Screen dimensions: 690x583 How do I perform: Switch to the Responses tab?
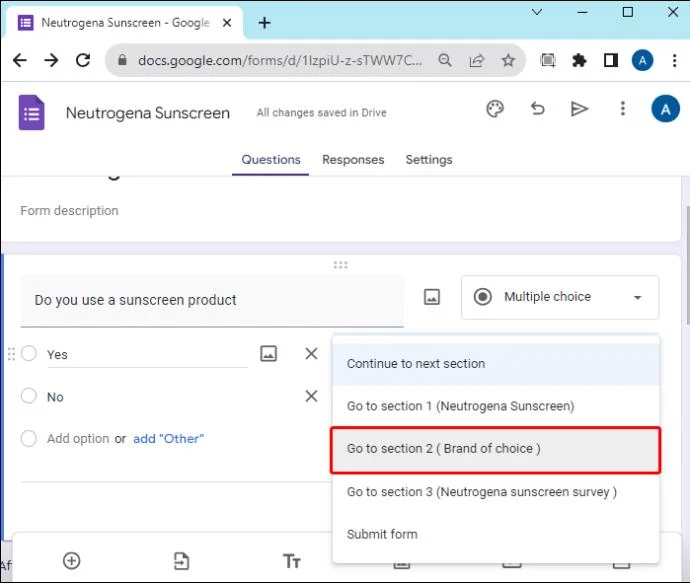(x=353, y=160)
